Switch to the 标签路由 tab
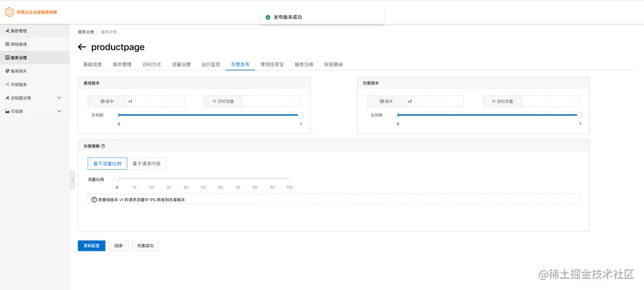This screenshot has height=290, width=644. [333, 64]
